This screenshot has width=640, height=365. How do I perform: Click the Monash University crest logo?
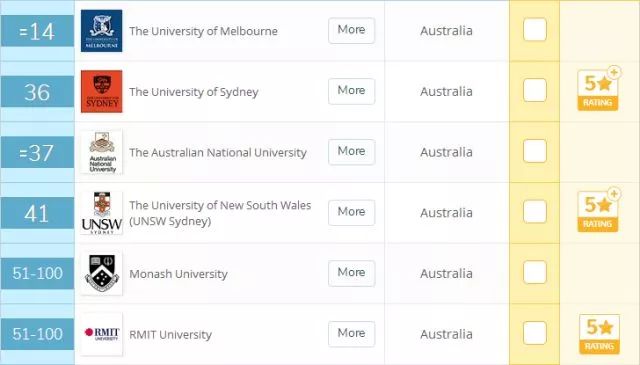tap(101, 273)
